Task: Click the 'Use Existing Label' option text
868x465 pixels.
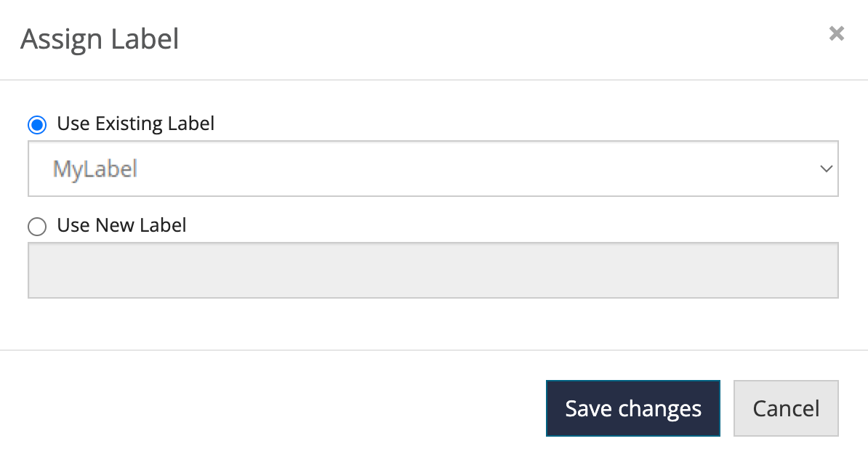Action: pos(135,124)
